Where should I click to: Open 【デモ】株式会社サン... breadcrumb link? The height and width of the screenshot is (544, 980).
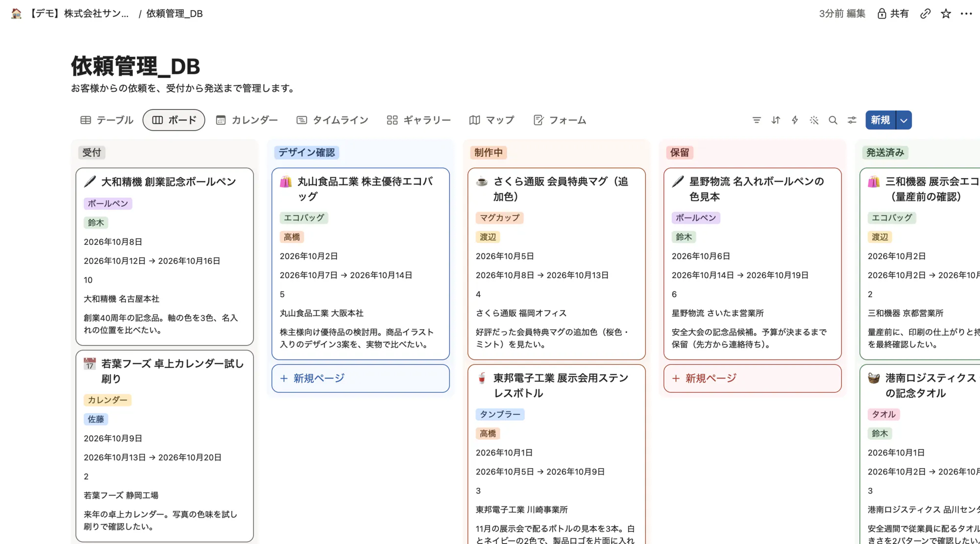pyautogui.click(x=79, y=14)
